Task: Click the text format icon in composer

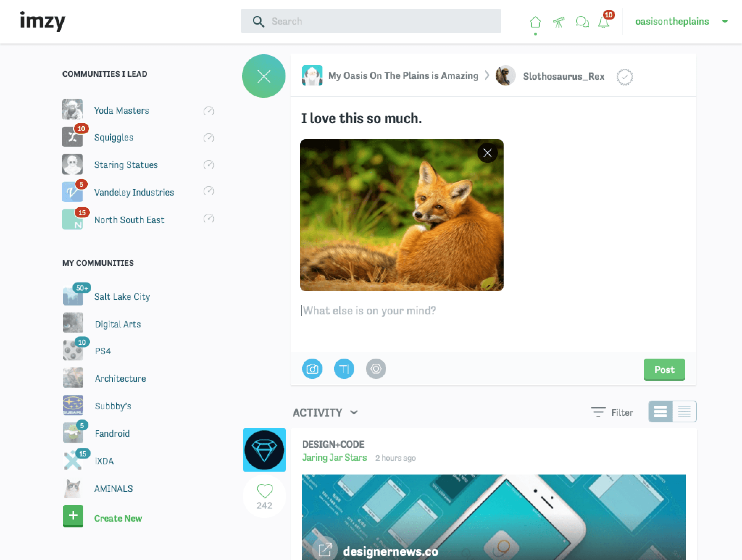Action: tap(344, 369)
